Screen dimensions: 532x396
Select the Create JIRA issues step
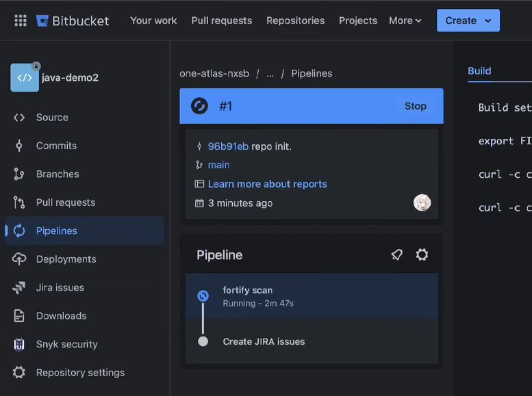tap(312, 341)
